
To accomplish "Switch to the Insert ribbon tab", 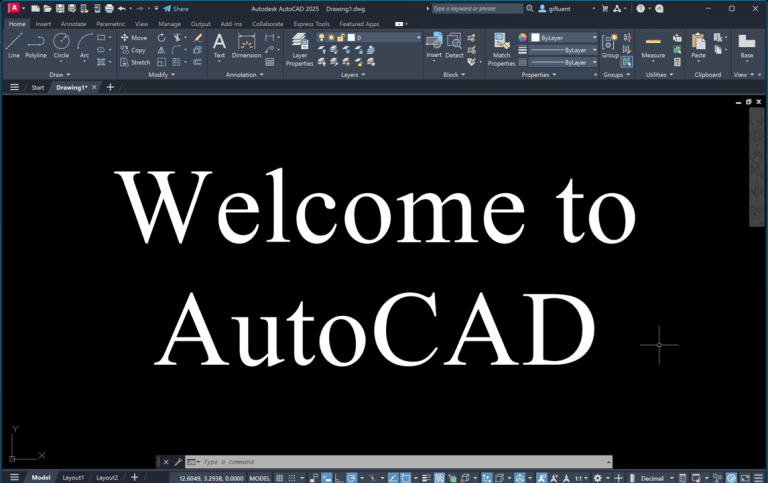I will pos(43,24).
